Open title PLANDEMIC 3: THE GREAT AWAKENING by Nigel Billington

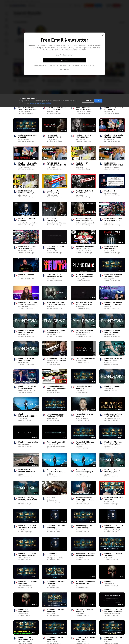pyautogui.click(x=28, y=136)
